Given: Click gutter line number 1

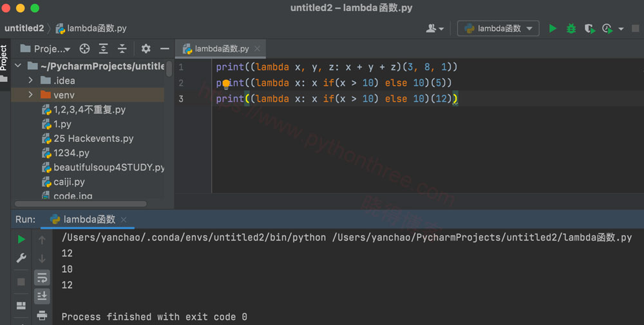Looking at the screenshot, I should [x=181, y=67].
